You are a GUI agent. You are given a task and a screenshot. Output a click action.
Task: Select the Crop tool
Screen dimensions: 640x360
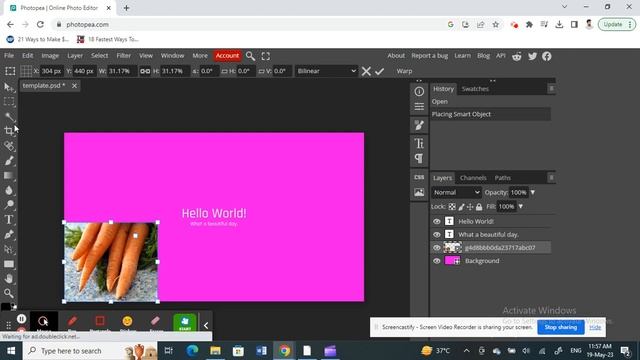click(x=9, y=131)
